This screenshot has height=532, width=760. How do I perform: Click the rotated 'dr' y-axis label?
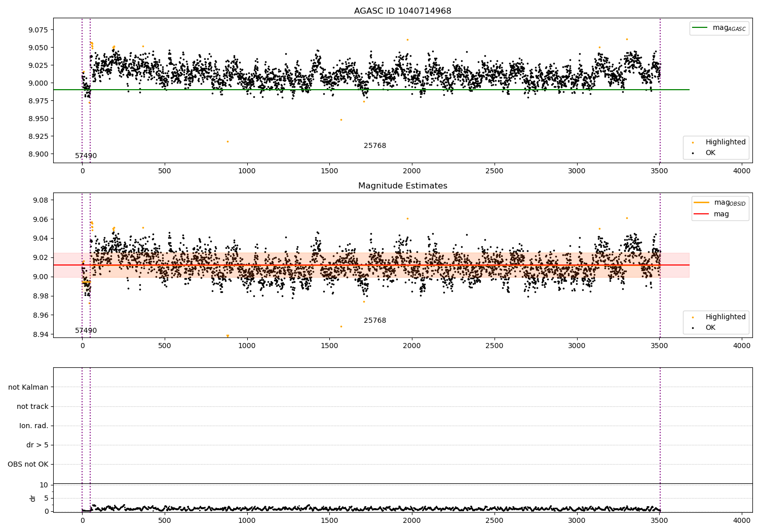(x=33, y=498)
